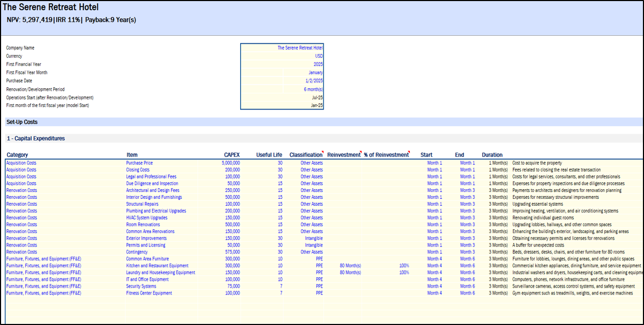Select the Purchase Date 1/2/2025 cell
Image resolution: width=644 pixels, height=325 pixels.
click(x=313, y=81)
